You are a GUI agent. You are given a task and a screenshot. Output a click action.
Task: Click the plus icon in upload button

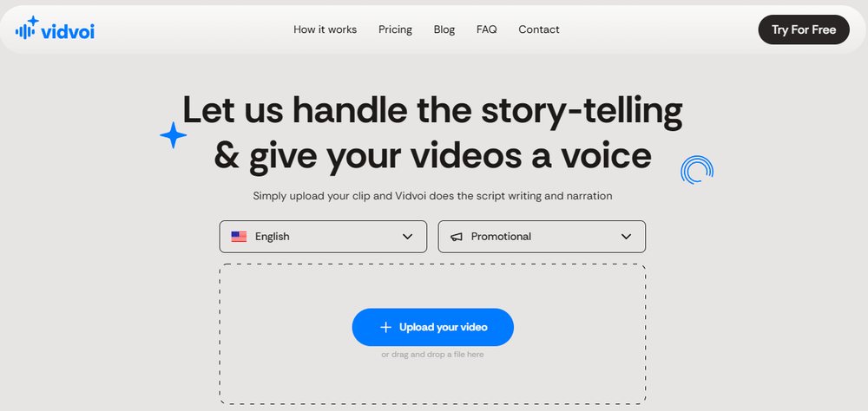[x=386, y=328]
